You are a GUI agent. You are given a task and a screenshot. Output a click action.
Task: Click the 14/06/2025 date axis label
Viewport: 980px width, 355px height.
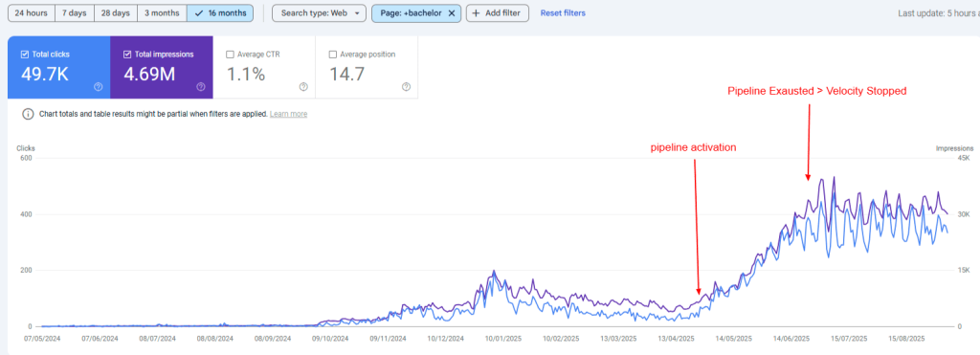click(792, 338)
